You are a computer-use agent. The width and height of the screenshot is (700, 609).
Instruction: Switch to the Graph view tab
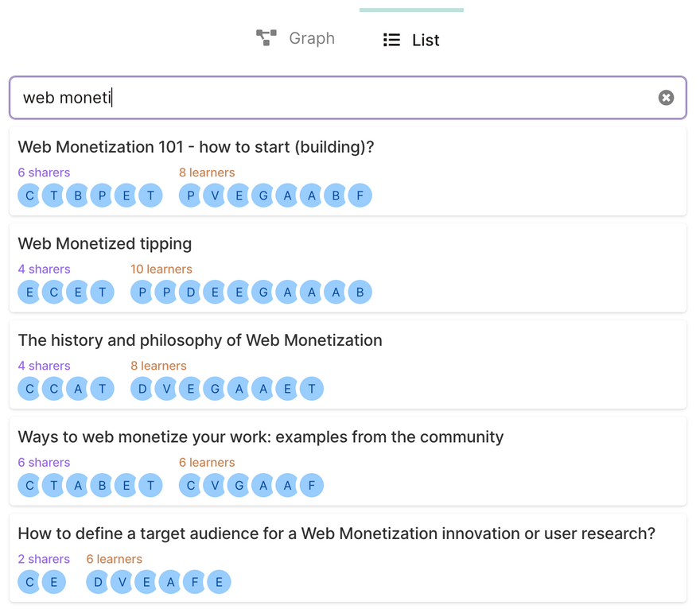(x=295, y=38)
